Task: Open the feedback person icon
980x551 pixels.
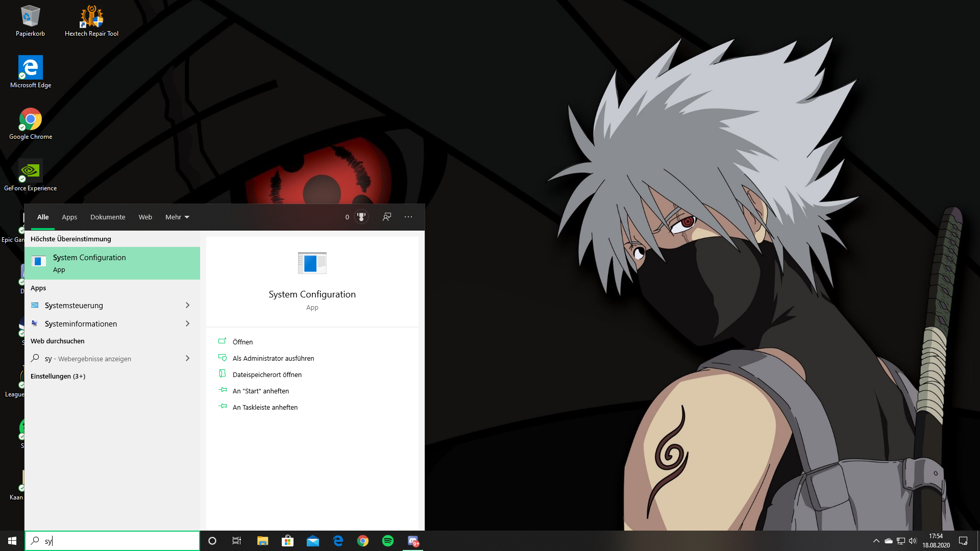Action: click(387, 217)
